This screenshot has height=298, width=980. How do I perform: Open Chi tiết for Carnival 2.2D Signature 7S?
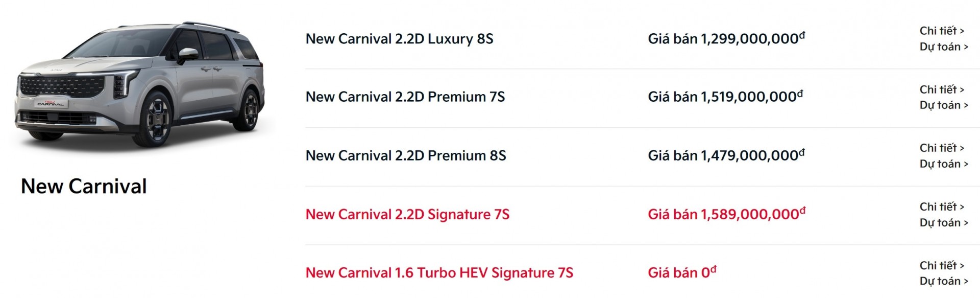click(942, 207)
